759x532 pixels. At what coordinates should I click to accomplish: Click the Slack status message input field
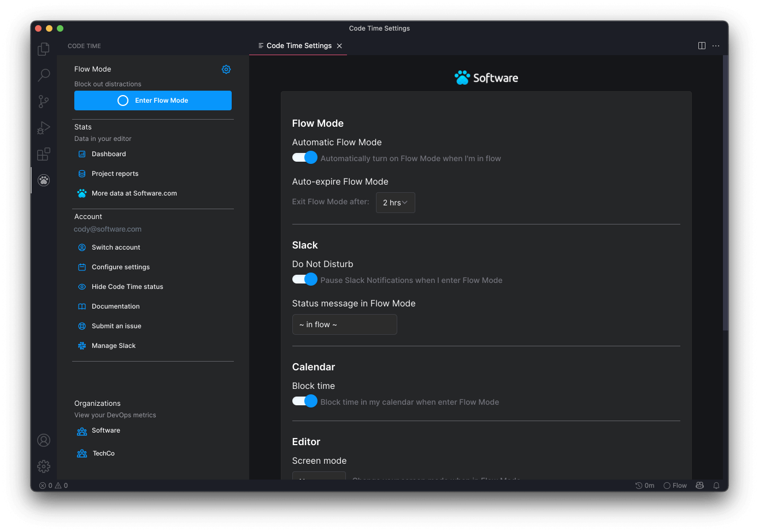coord(344,324)
